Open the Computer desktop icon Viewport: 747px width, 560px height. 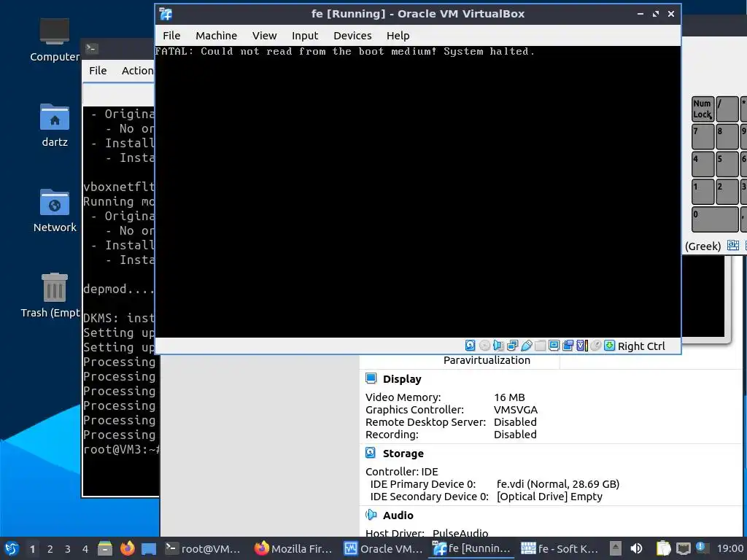tap(55, 41)
